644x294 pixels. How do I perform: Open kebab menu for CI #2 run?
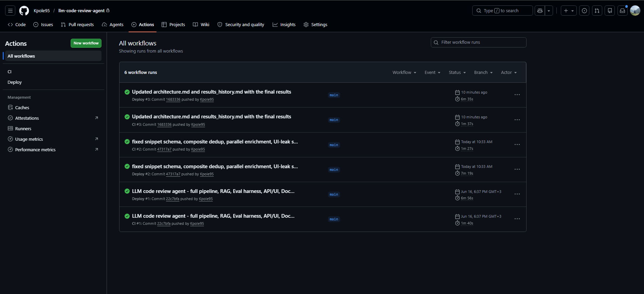[x=517, y=144]
